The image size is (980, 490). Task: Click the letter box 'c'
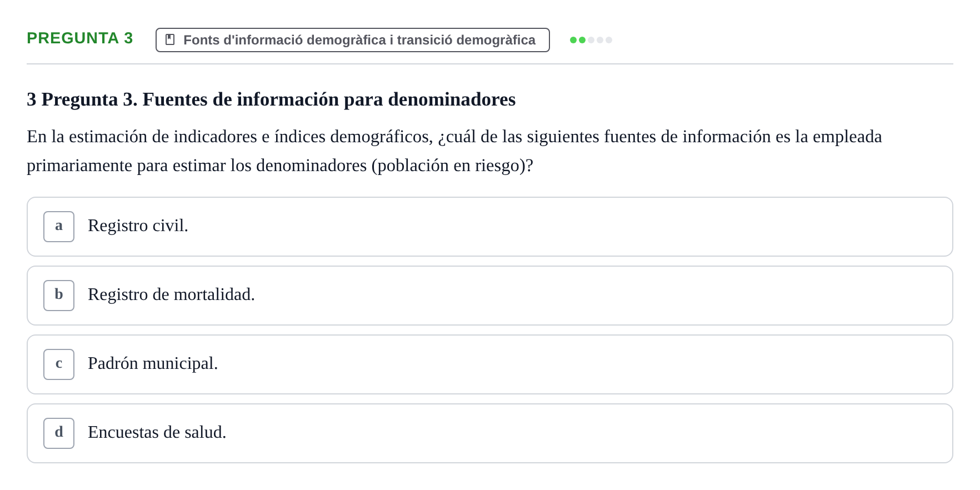59,364
